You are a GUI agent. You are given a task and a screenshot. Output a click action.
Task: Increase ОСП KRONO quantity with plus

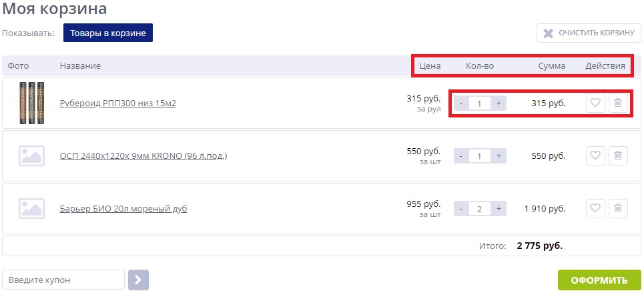click(x=499, y=156)
